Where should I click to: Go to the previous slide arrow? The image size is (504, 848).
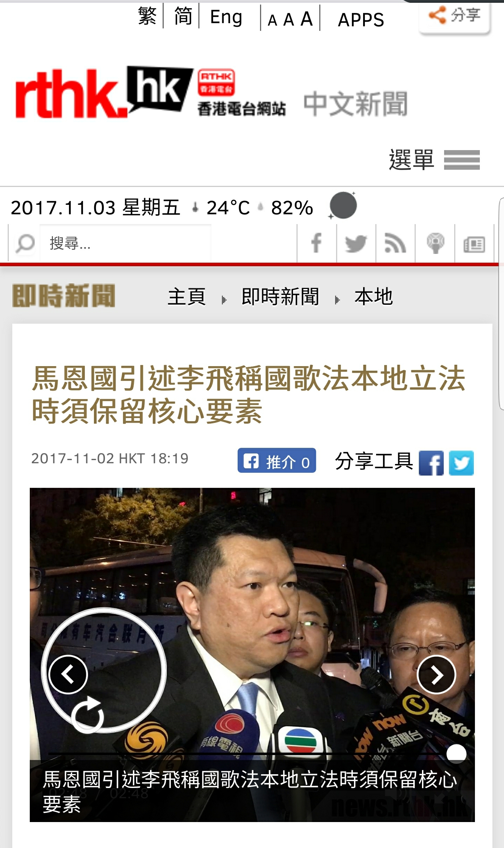point(68,674)
